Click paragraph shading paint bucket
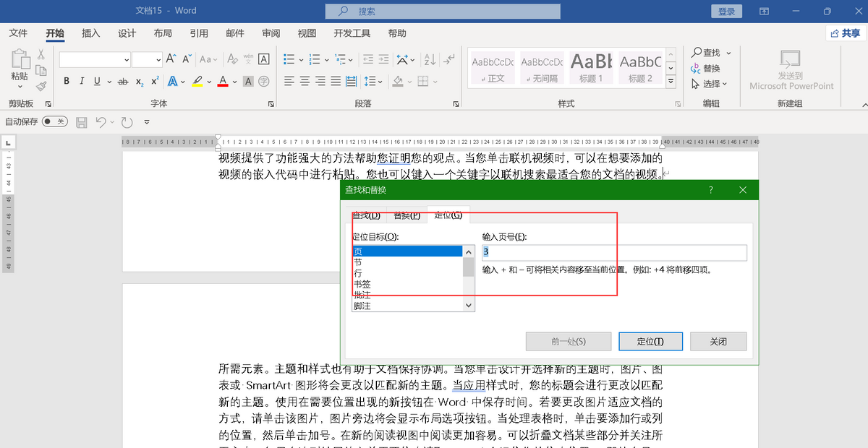Image resolution: width=868 pixels, height=448 pixels. [x=399, y=81]
